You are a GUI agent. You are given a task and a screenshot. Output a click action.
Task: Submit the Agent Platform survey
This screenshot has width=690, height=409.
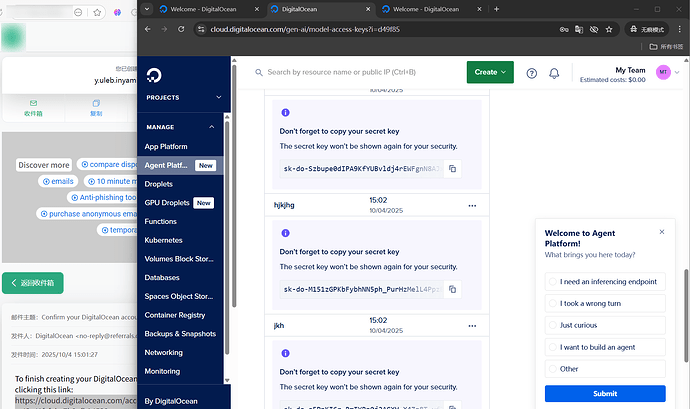click(x=605, y=394)
